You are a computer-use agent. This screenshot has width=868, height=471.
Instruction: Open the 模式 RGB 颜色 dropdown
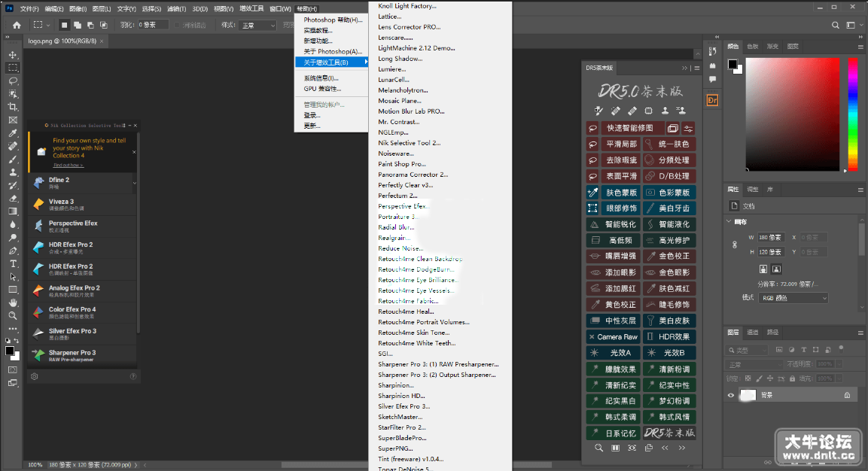pyautogui.click(x=793, y=298)
